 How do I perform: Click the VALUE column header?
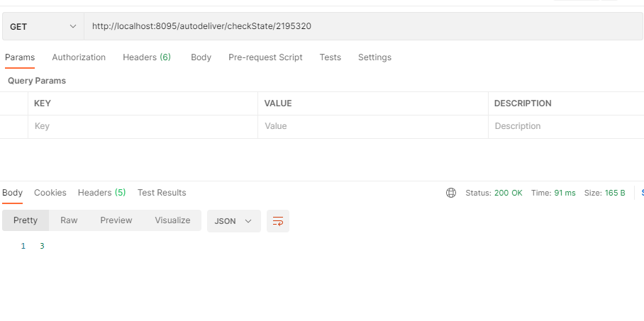point(278,103)
